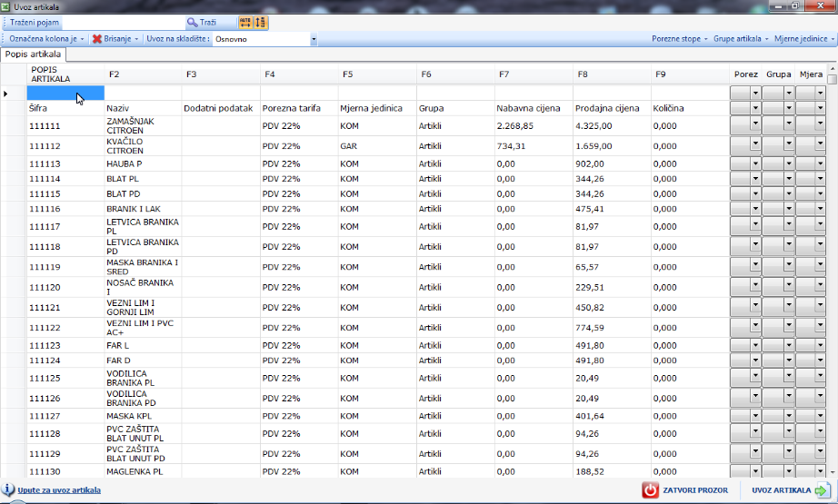Click the ZATVORI PROZOR button label

click(695, 490)
